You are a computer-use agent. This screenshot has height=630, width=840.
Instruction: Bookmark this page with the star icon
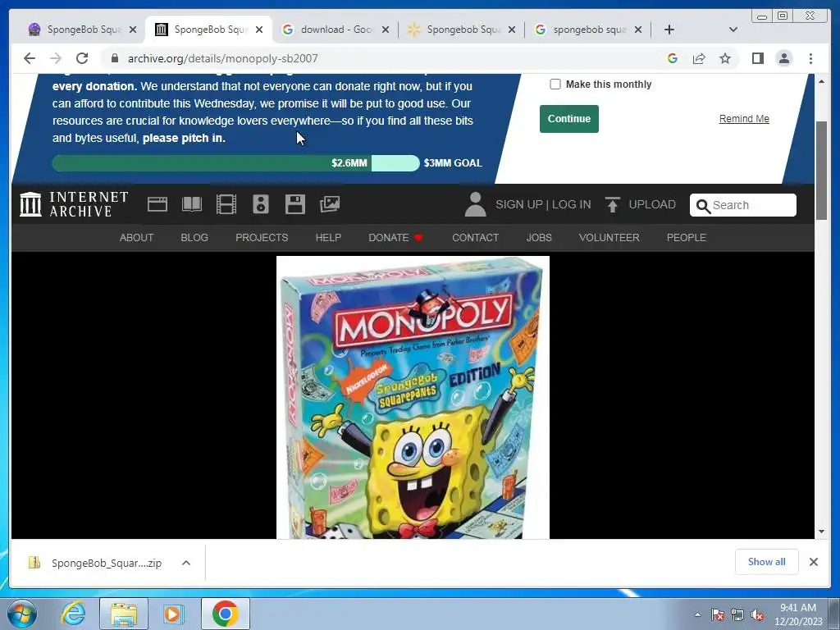(x=725, y=58)
